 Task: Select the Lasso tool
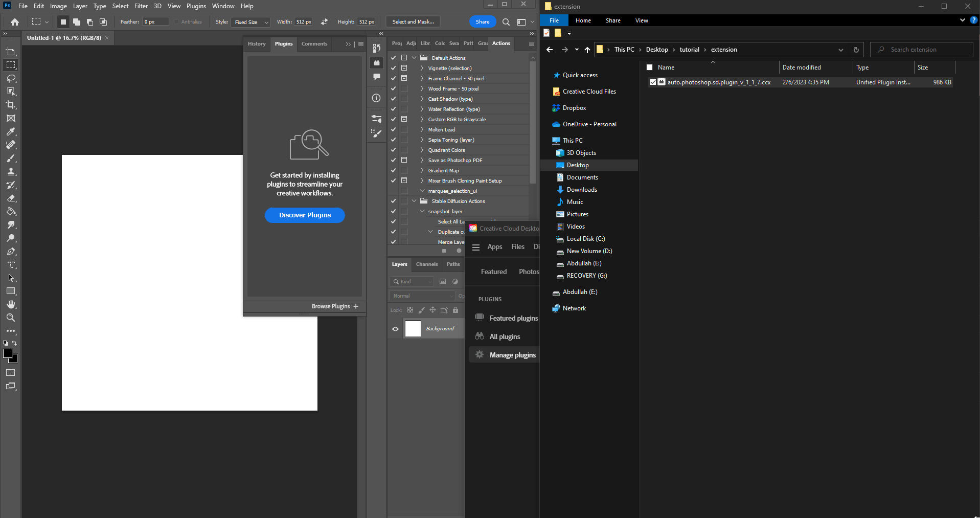(11, 79)
